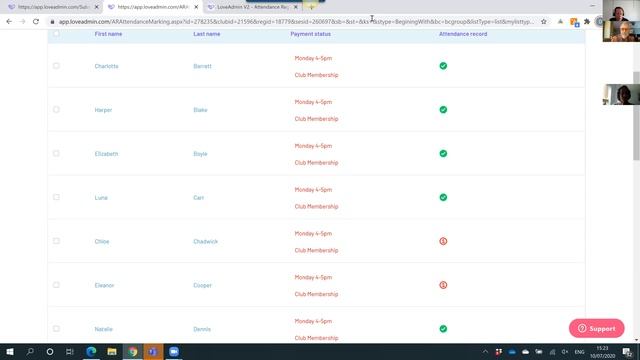This screenshot has height=360, width=640.
Task: Click the red payment alert icon for Chloe Chadwick
Action: pyautogui.click(x=443, y=241)
